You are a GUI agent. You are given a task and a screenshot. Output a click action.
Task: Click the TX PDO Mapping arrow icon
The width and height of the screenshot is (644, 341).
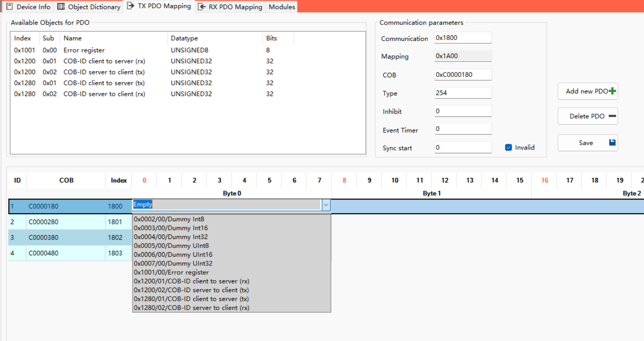(x=131, y=6)
